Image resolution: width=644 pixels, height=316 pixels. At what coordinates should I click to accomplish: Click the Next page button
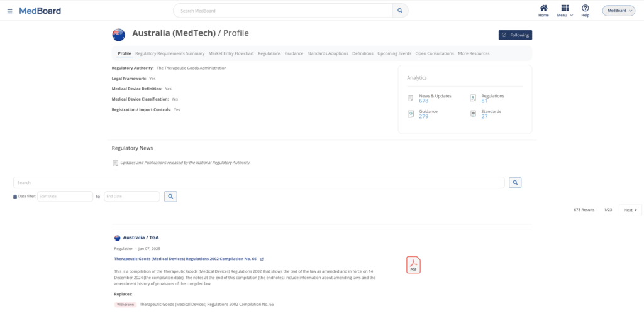tap(630, 210)
